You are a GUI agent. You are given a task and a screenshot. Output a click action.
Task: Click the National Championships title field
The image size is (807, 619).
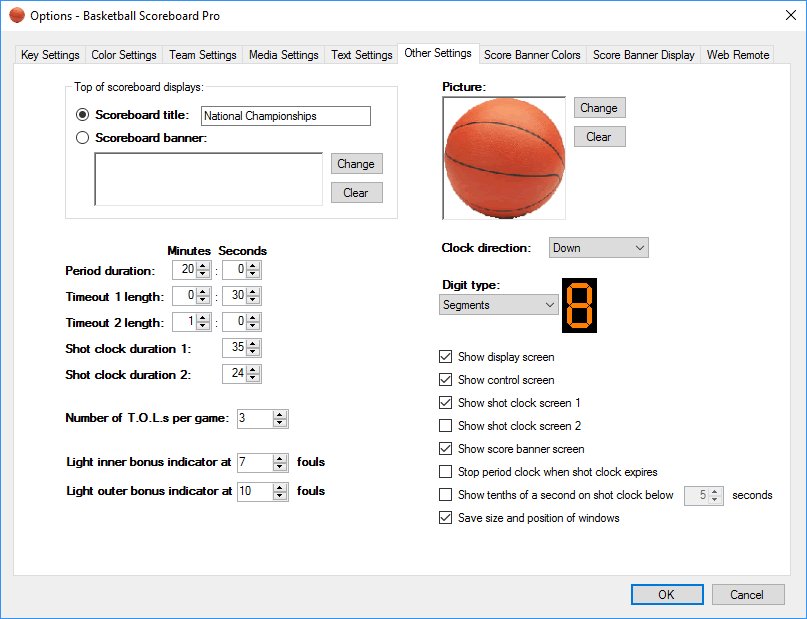click(285, 116)
